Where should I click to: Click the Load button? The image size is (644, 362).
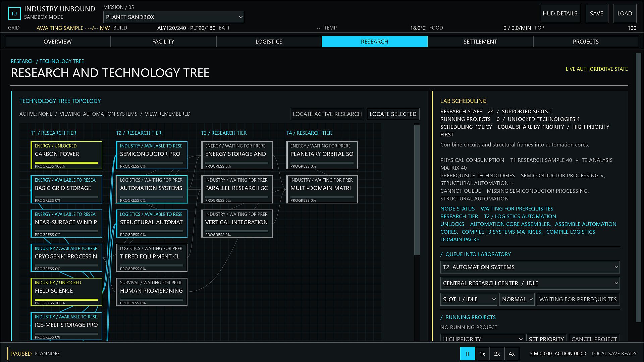pyautogui.click(x=625, y=14)
